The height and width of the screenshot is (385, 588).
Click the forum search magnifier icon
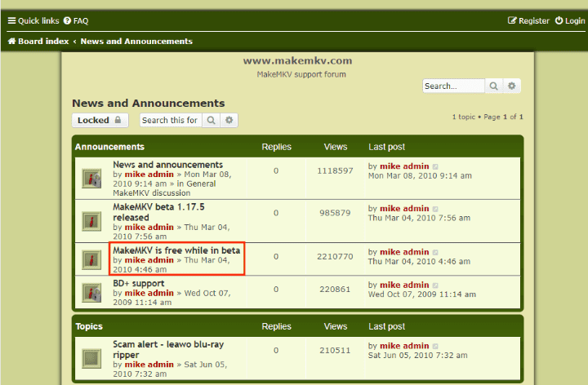[211, 120]
